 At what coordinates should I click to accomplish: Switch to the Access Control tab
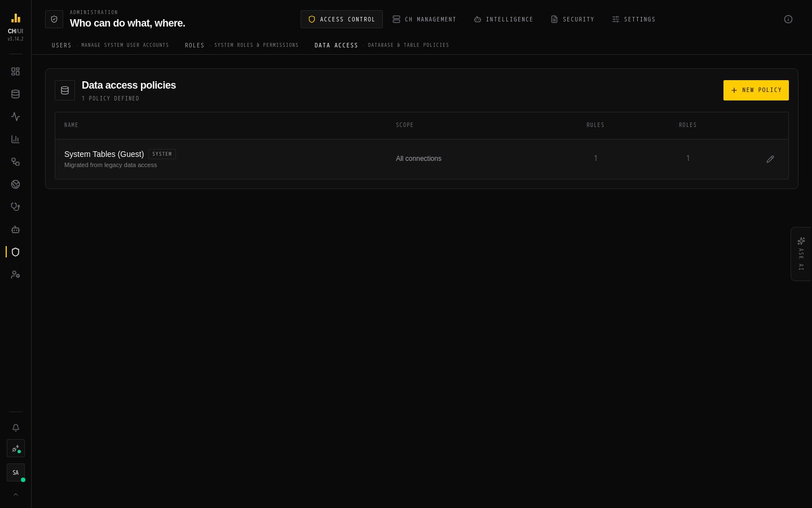tap(342, 19)
